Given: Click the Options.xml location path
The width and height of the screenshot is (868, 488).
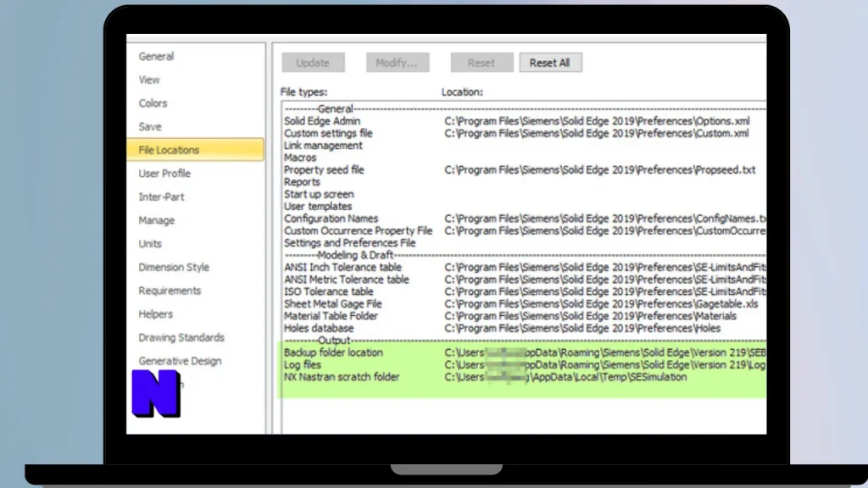Looking at the screenshot, I should click(598, 121).
